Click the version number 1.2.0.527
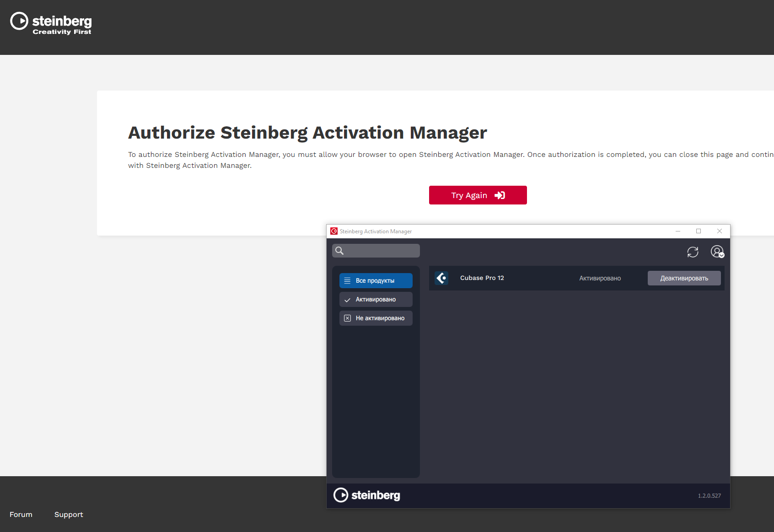Viewport: 774px width, 532px height. coord(709,495)
